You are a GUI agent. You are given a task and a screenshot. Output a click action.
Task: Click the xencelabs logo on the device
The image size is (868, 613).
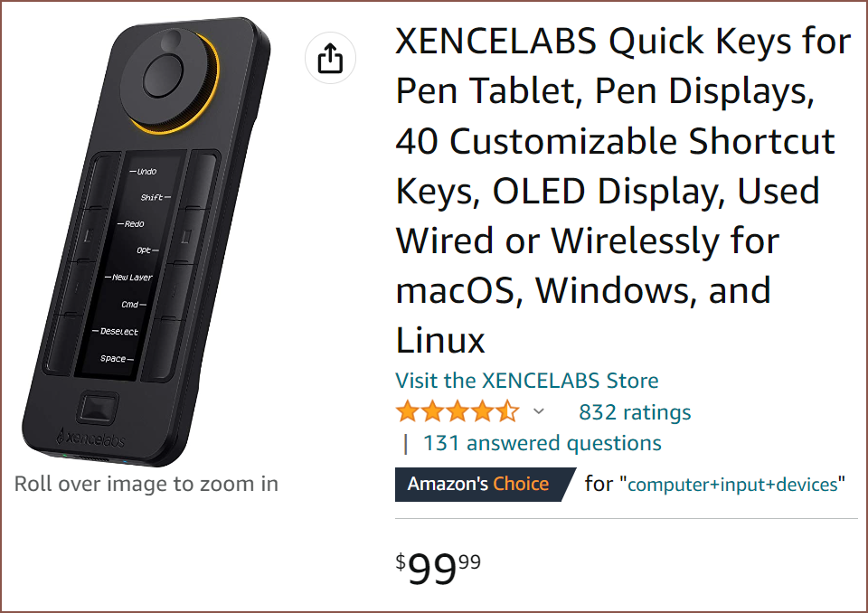(x=90, y=439)
